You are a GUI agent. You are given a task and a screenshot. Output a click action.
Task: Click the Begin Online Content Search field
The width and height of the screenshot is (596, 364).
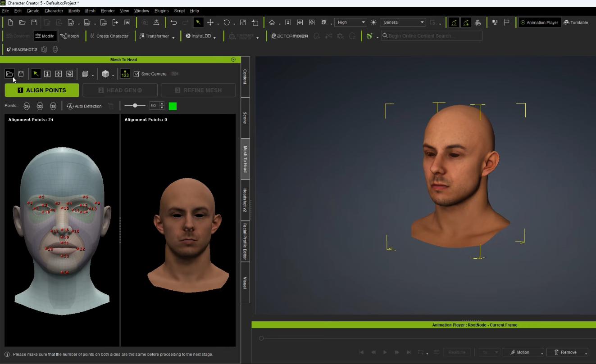432,36
